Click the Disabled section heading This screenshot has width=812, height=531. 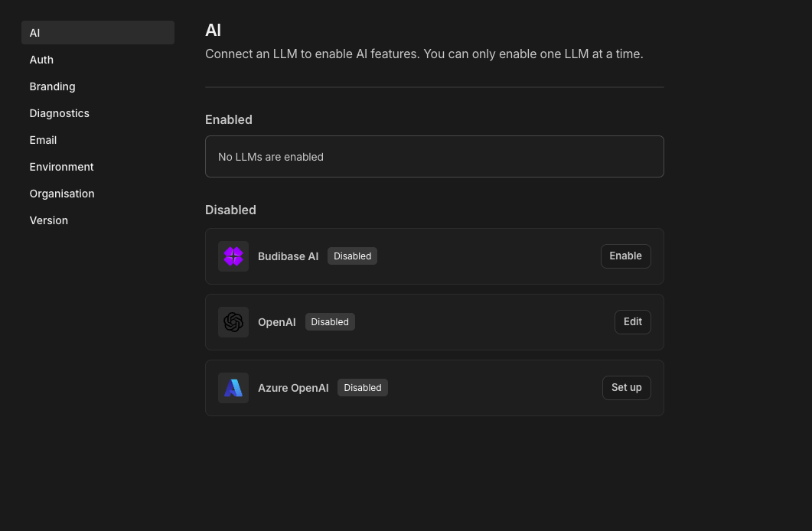pos(230,210)
